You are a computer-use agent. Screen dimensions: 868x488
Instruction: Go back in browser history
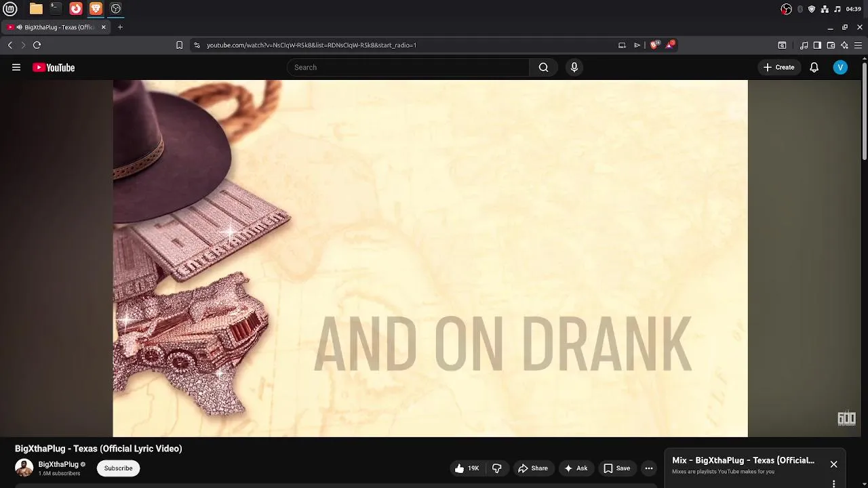(9, 45)
